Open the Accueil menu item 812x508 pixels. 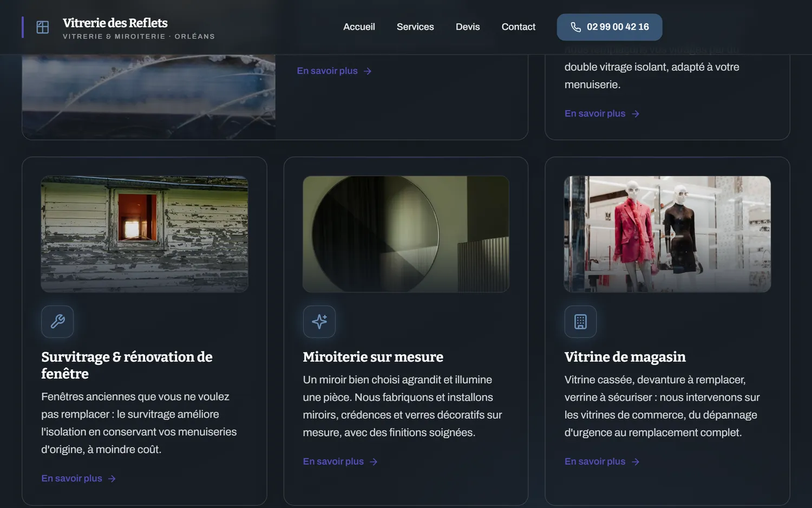pyautogui.click(x=359, y=27)
